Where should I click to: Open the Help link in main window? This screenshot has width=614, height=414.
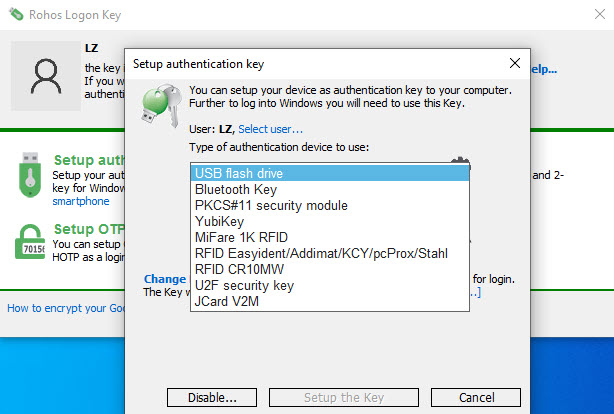(544, 69)
